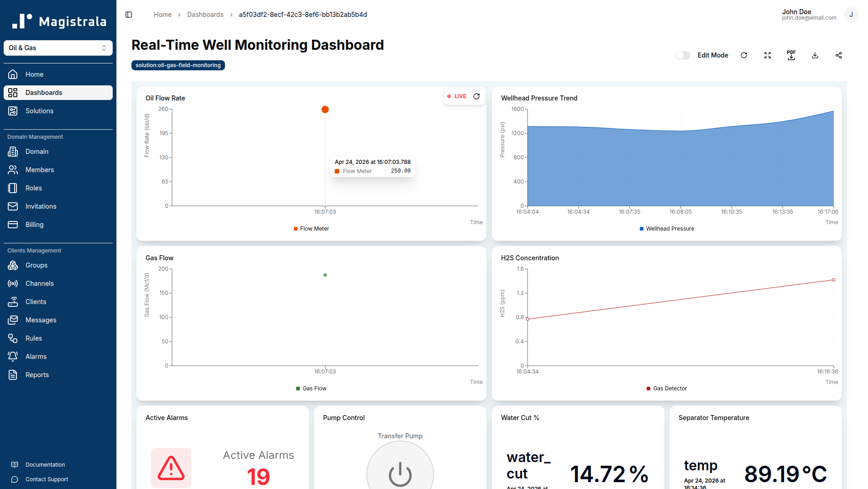
Task: Open Solutions in sidebar
Action: [58, 111]
